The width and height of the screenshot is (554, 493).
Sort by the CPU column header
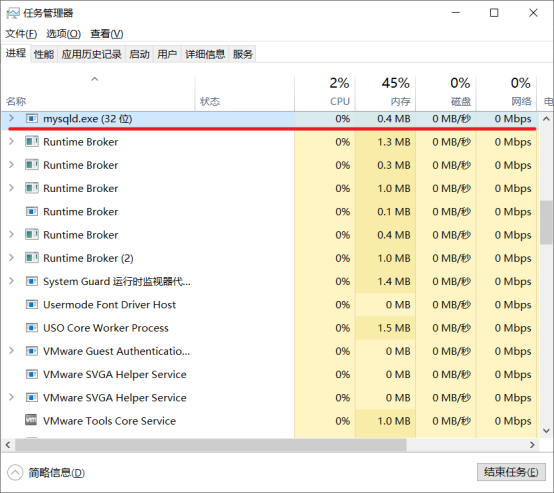pos(325,93)
